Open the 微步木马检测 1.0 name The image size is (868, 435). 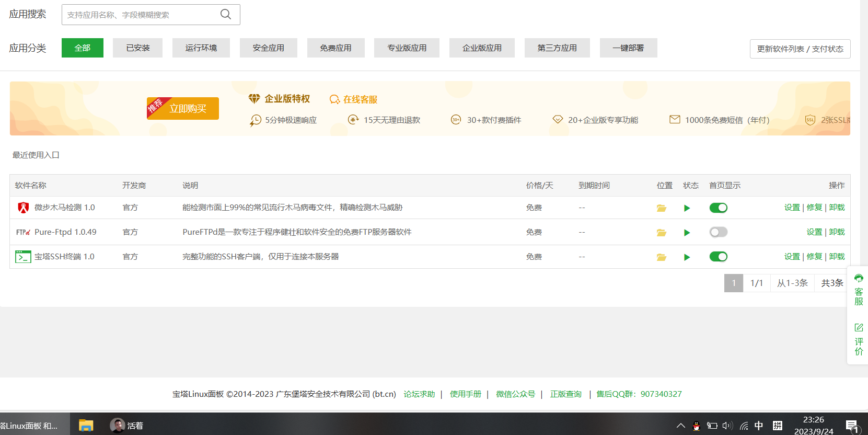tap(65, 208)
